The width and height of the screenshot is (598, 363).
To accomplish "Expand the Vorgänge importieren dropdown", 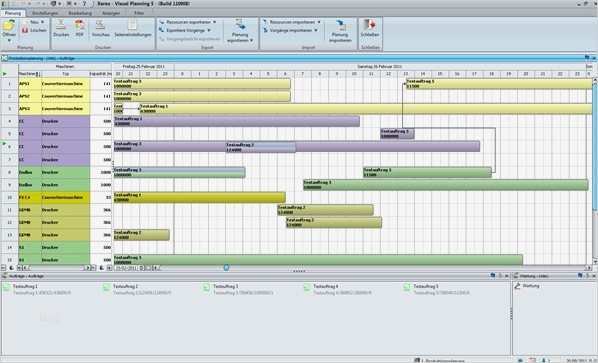I will [x=316, y=30].
